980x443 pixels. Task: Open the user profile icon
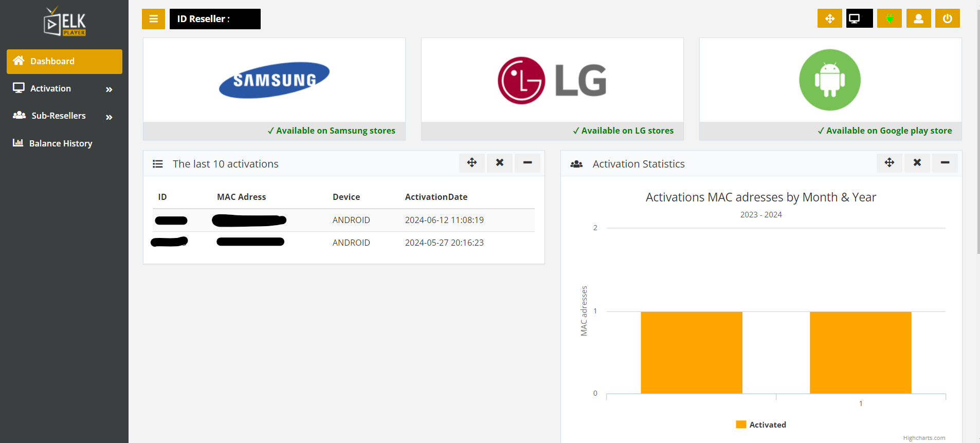click(918, 19)
